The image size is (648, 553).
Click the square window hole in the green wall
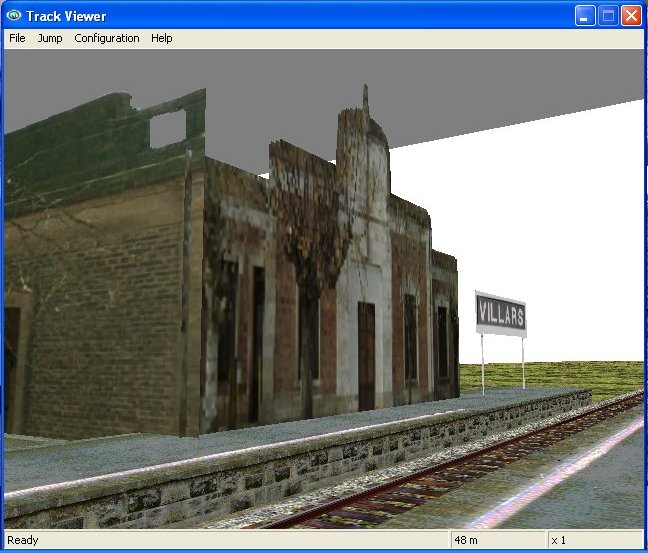click(167, 129)
